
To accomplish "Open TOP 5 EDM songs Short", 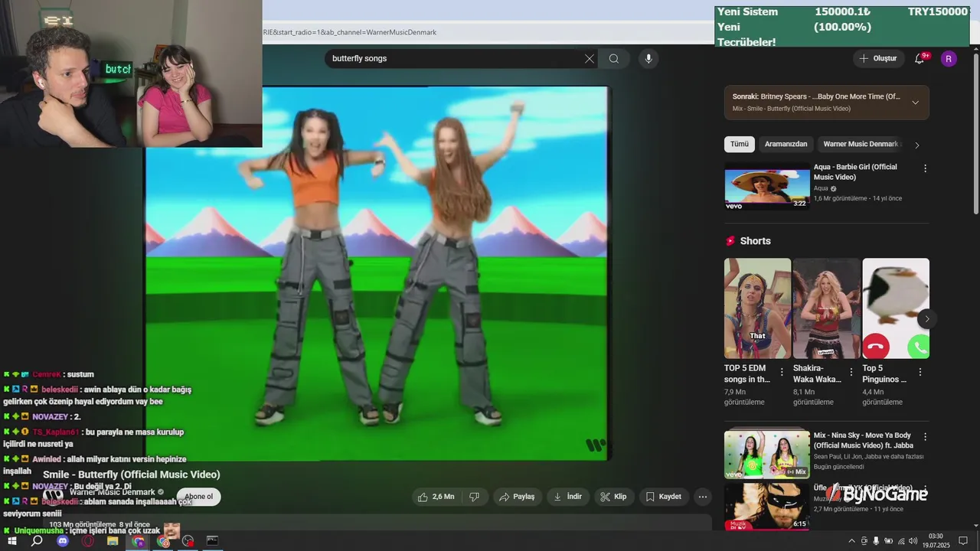I will 757,308.
